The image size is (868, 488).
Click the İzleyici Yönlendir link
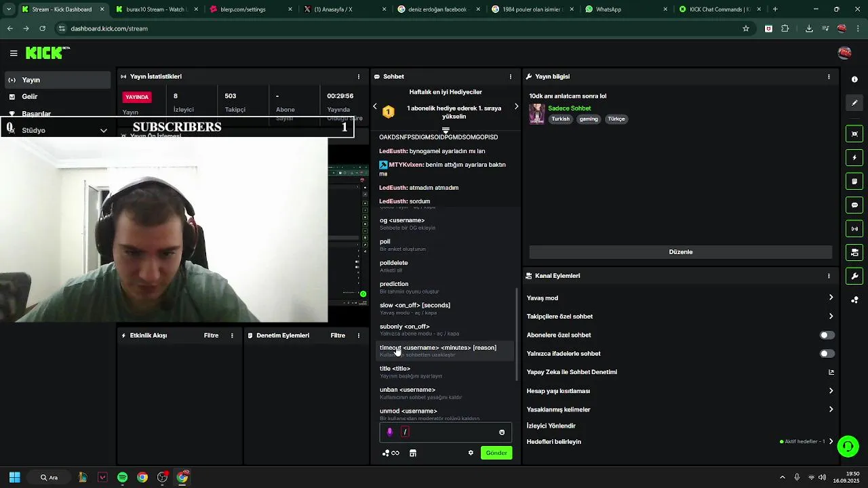click(551, 426)
